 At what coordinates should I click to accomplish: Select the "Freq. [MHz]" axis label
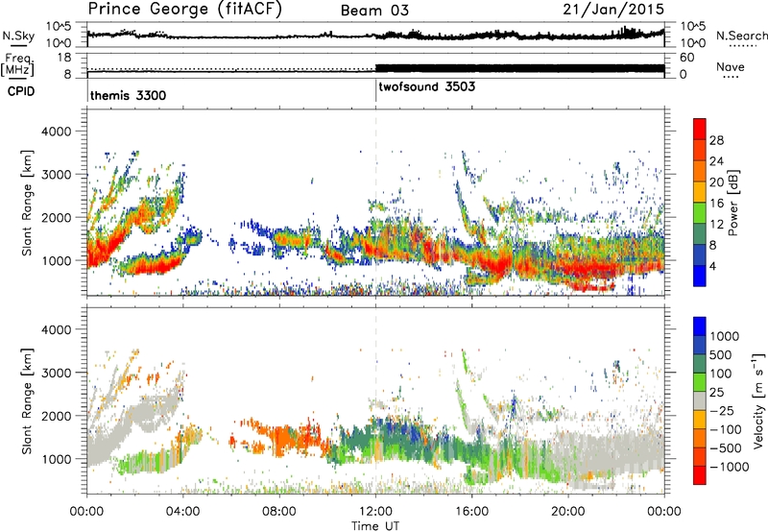17,64
